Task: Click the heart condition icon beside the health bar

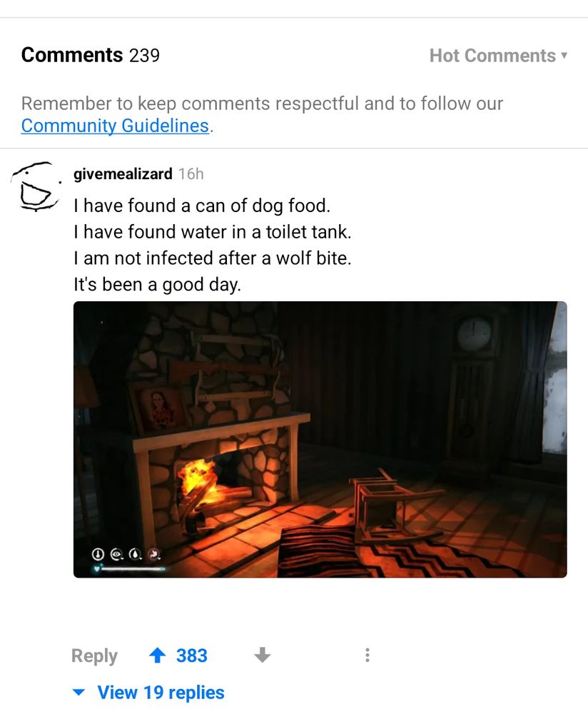Action: 96,568
